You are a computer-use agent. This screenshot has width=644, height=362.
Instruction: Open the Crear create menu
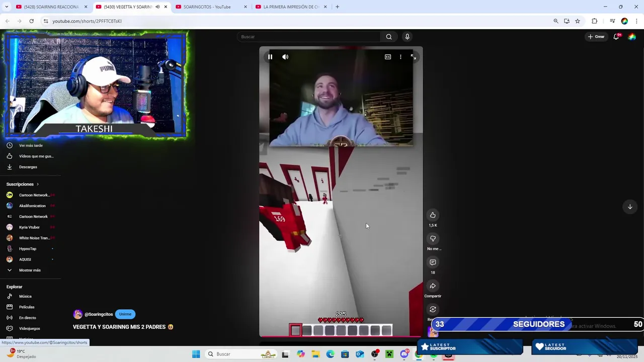click(596, 37)
